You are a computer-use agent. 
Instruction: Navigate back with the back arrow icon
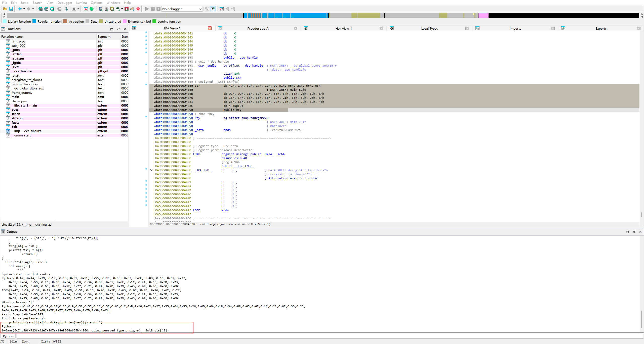pyautogui.click(x=20, y=9)
